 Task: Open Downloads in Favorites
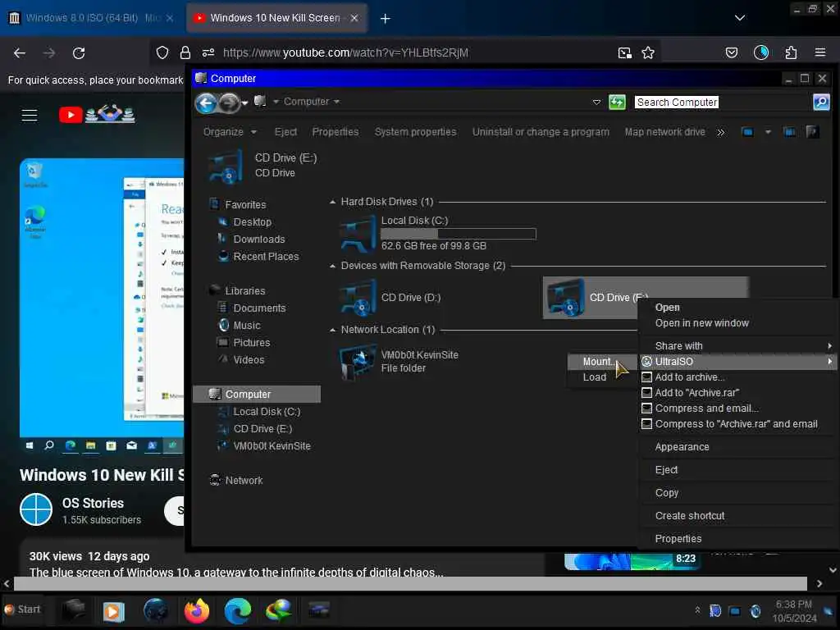(x=258, y=240)
